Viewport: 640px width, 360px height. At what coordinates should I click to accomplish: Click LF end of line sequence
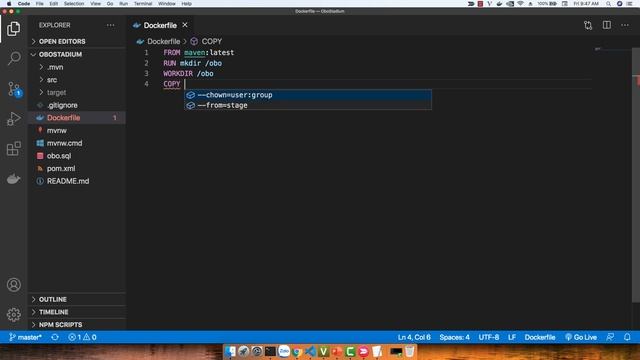pyautogui.click(x=512, y=337)
